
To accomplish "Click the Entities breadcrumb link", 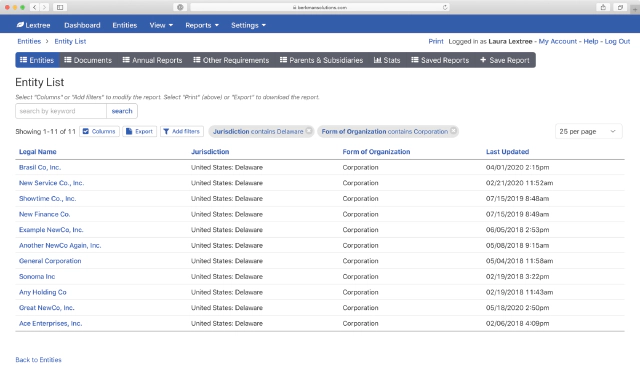I will point(29,41).
